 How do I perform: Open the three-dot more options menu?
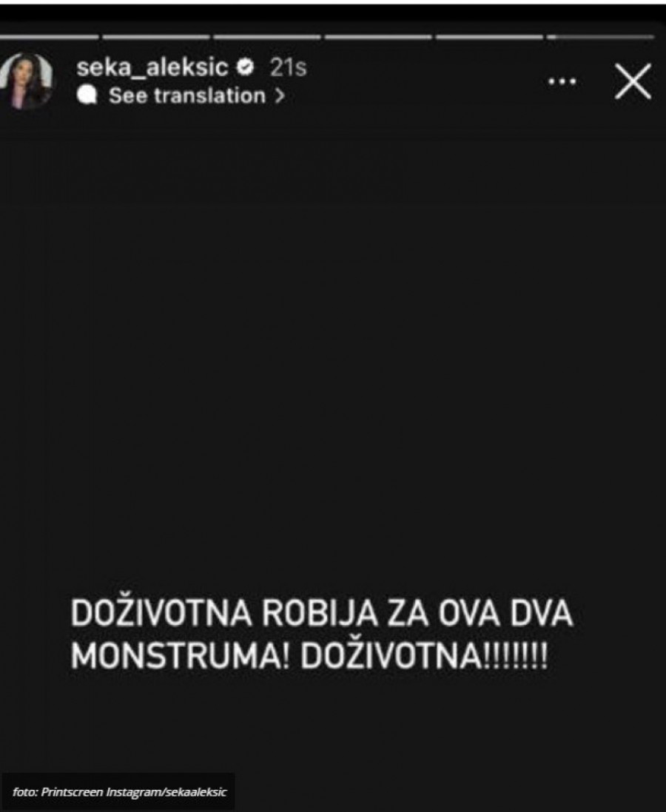point(562,81)
